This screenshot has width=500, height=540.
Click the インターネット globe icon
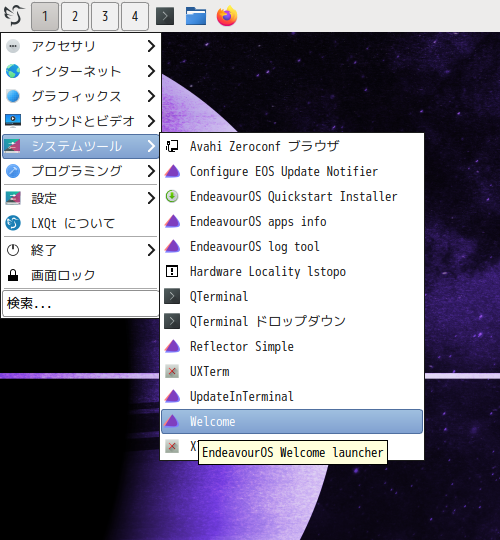(x=13, y=71)
